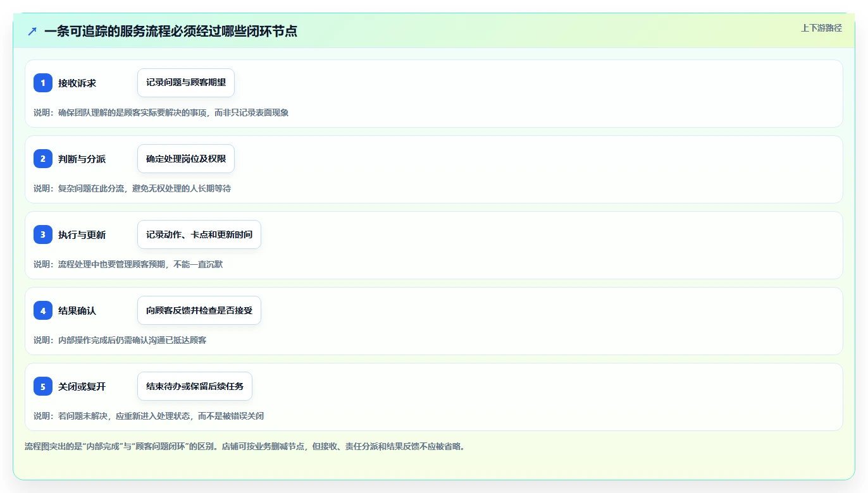Screen dimensions: 868x493
Task: Click the number 1 step badge
Action: coord(43,83)
